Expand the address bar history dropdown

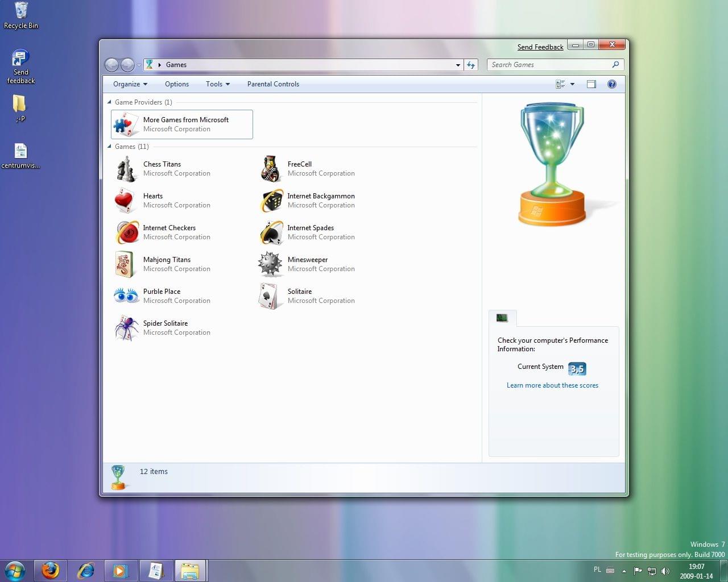(458, 65)
